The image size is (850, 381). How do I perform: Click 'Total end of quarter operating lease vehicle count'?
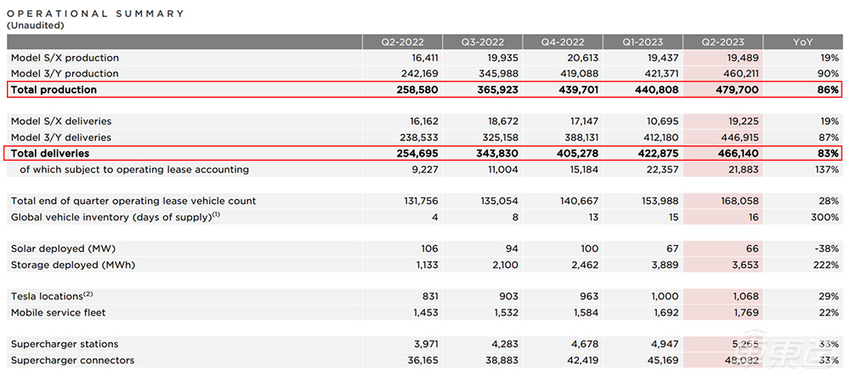(133, 201)
